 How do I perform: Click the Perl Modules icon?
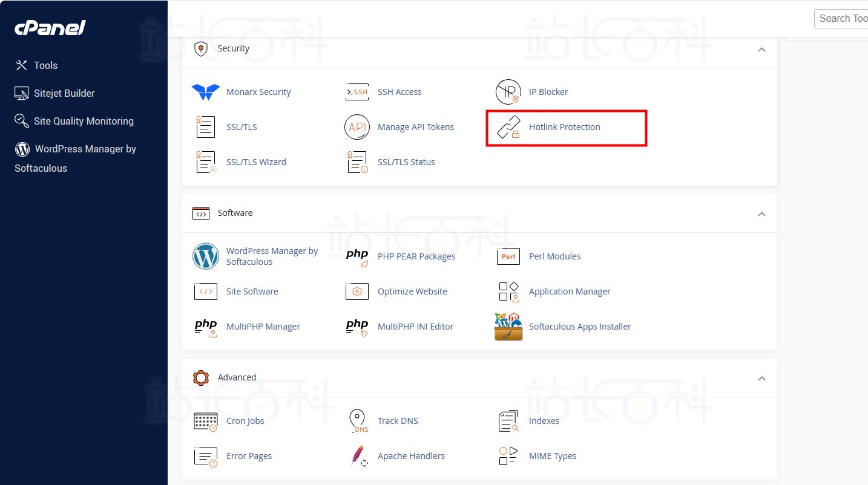click(x=508, y=256)
